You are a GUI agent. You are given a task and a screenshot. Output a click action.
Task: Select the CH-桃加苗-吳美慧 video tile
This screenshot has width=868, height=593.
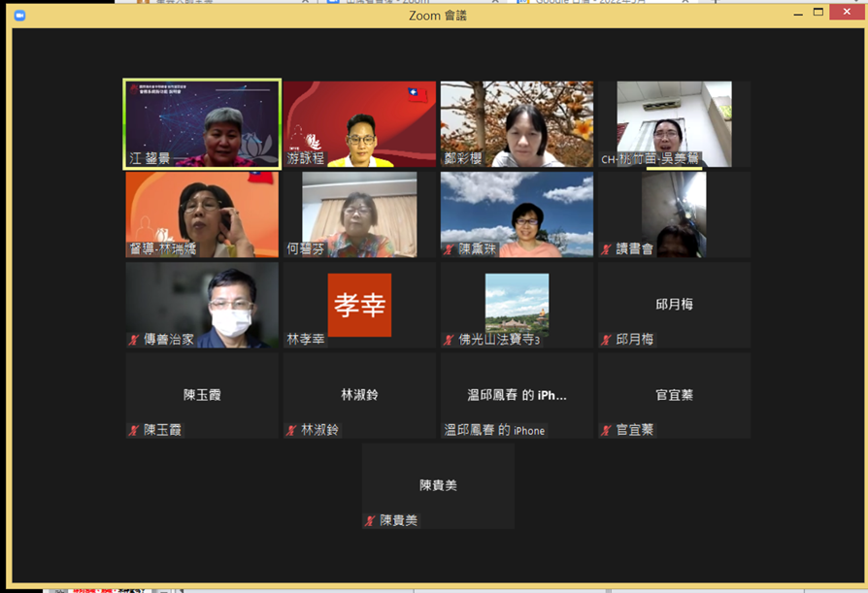click(x=674, y=123)
